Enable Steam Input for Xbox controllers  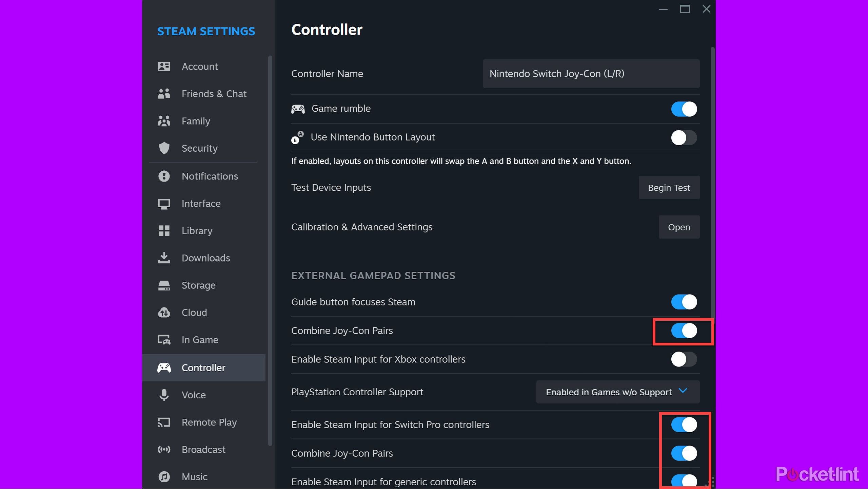click(683, 359)
